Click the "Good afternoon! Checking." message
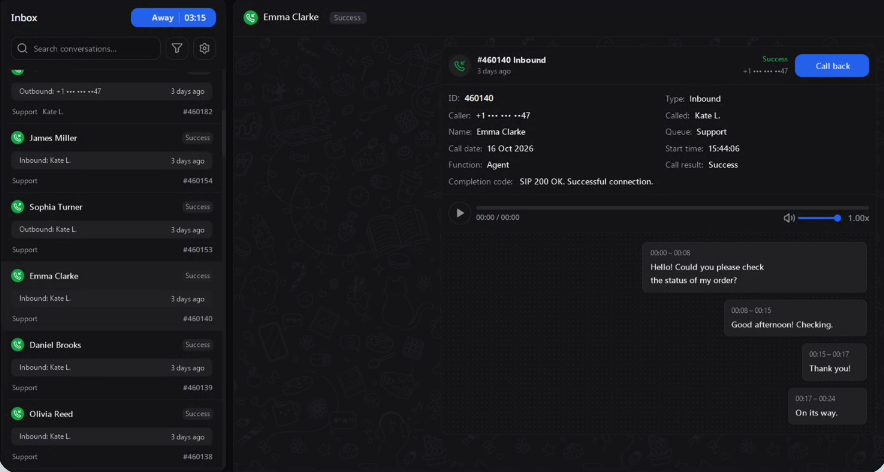The image size is (884, 472). (795, 318)
